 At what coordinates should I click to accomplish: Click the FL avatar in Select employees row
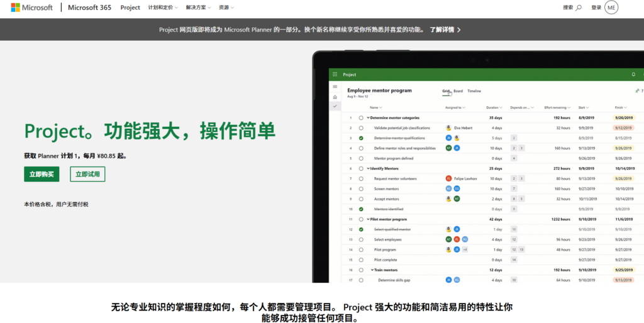point(457,239)
